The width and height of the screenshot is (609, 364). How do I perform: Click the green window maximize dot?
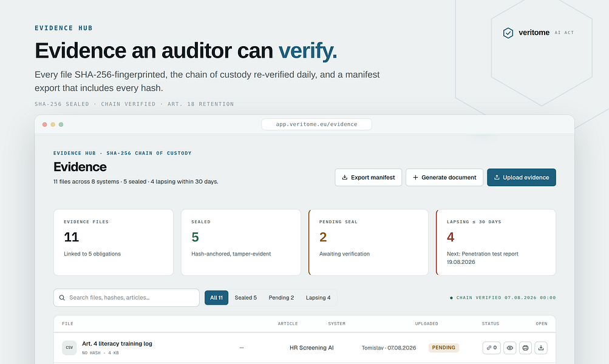click(x=61, y=124)
